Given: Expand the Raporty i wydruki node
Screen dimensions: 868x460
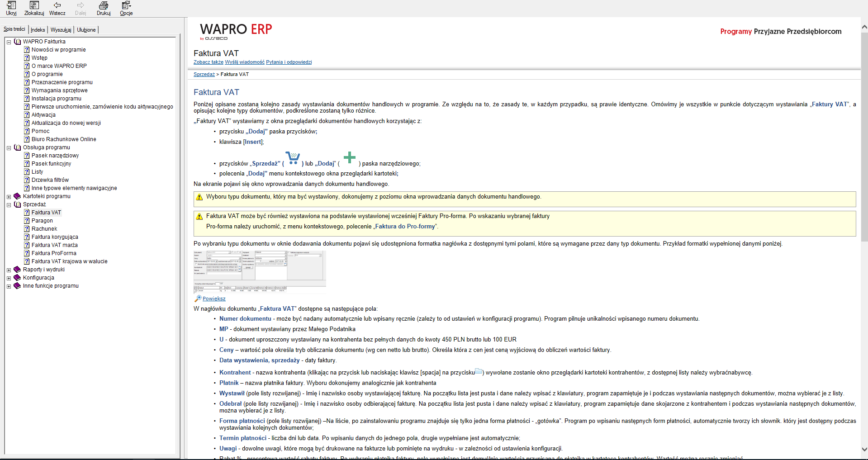Looking at the screenshot, I should (x=9, y=270).
